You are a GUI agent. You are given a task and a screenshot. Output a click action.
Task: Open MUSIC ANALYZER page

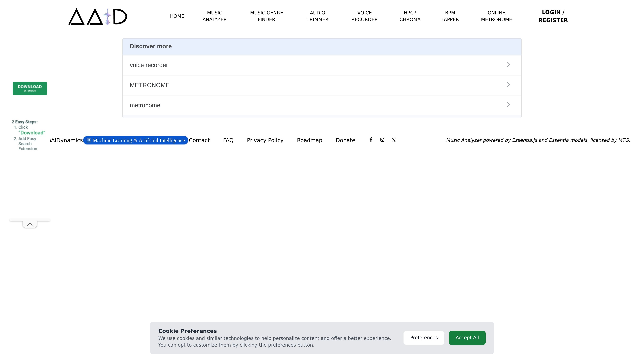coord(214,16)
